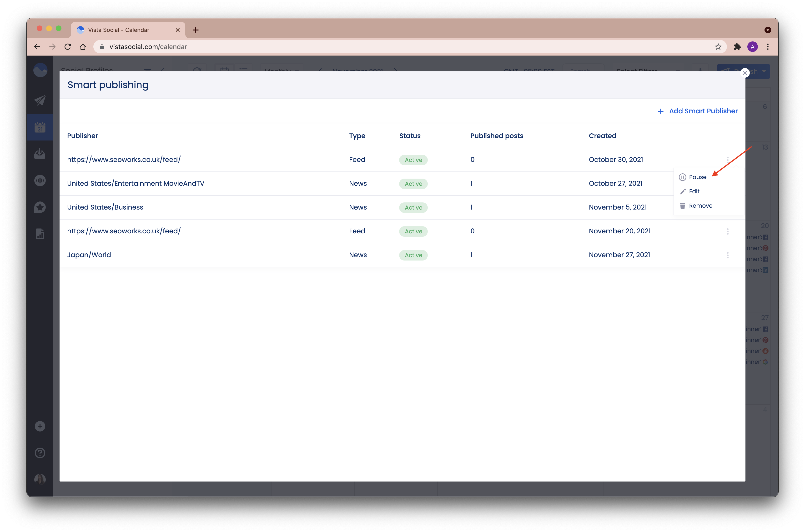The width and height of the screenshot is (805, 532).
Task: Go forward in browser
Action: (x=52, y=47)
